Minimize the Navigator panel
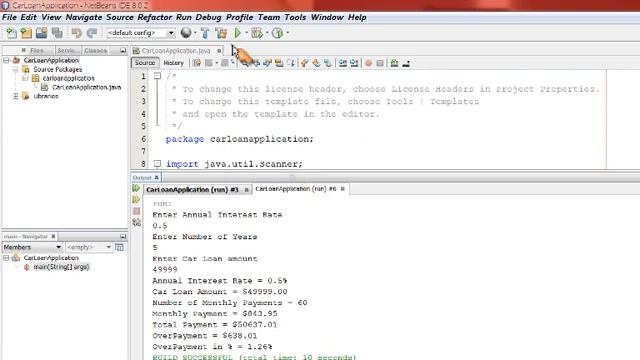The width and height of the screenshot is (640, 360). pos(123,237)
